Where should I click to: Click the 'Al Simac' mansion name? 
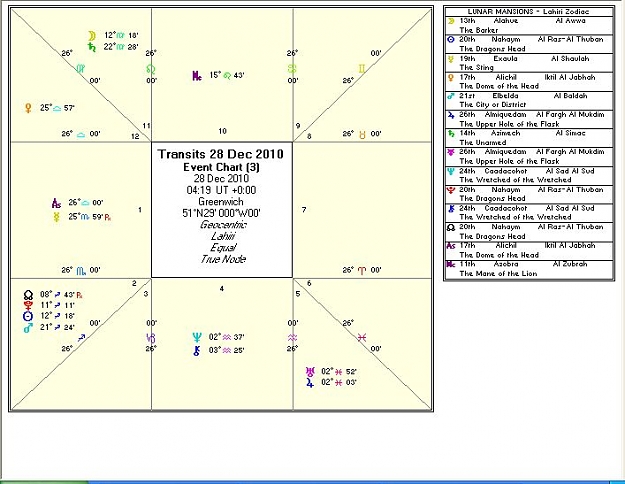570,133
